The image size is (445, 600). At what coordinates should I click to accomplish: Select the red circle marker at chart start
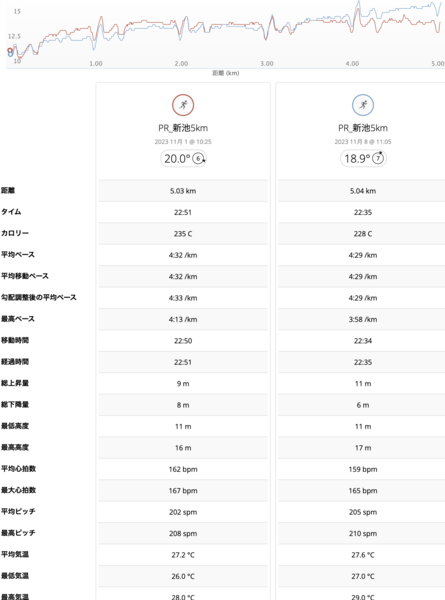pos(10,50)
